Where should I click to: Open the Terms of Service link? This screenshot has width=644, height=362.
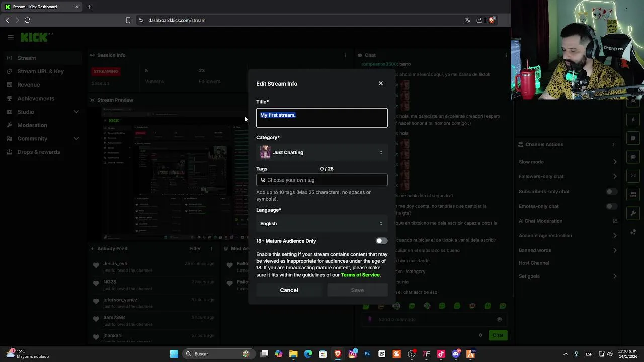tap(360, 275)
